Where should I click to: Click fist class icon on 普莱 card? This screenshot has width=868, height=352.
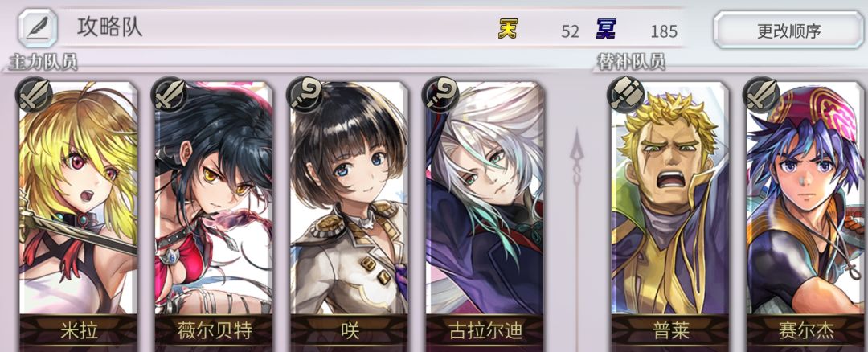point(626,95)
